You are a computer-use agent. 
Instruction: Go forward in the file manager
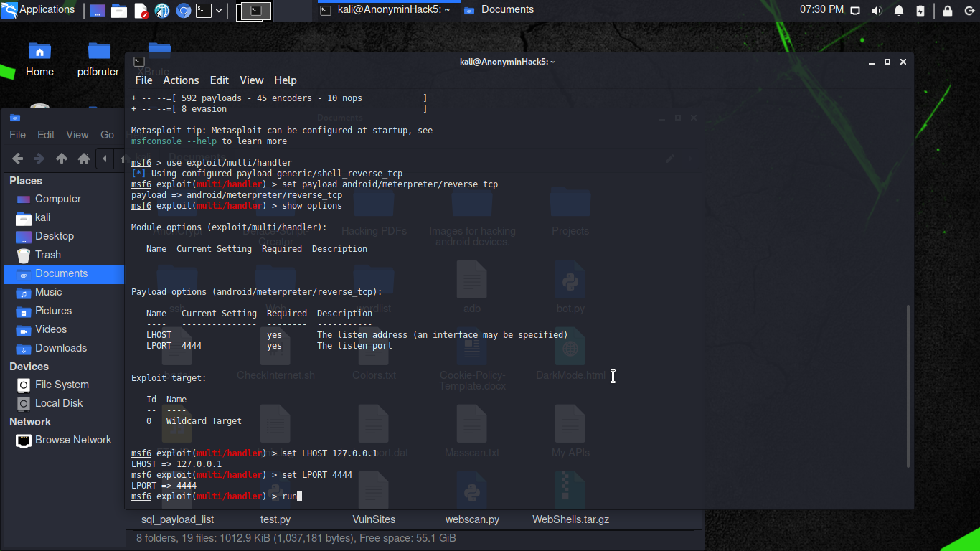coord(39,159)
